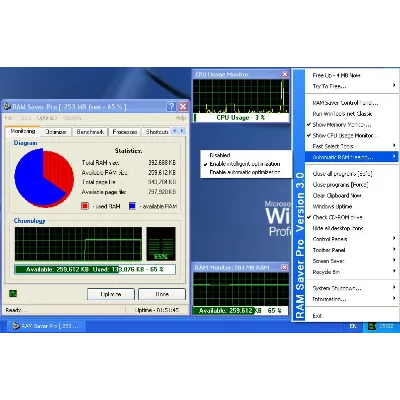This screenshot has width=400, height=400.
Task: Click the red used RAM legend swatch
Action: tap(85, 206)
